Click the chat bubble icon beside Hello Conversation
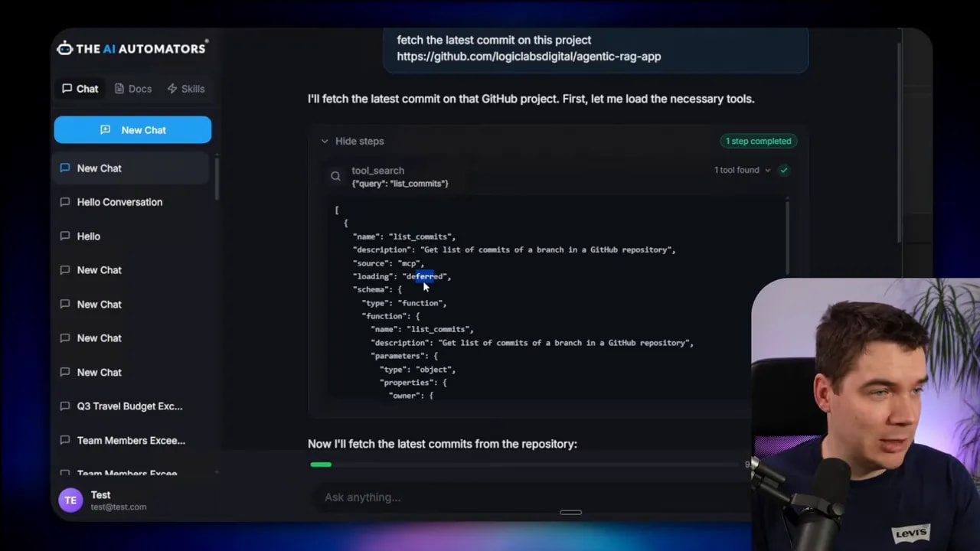980x551 pixels. 65,202
